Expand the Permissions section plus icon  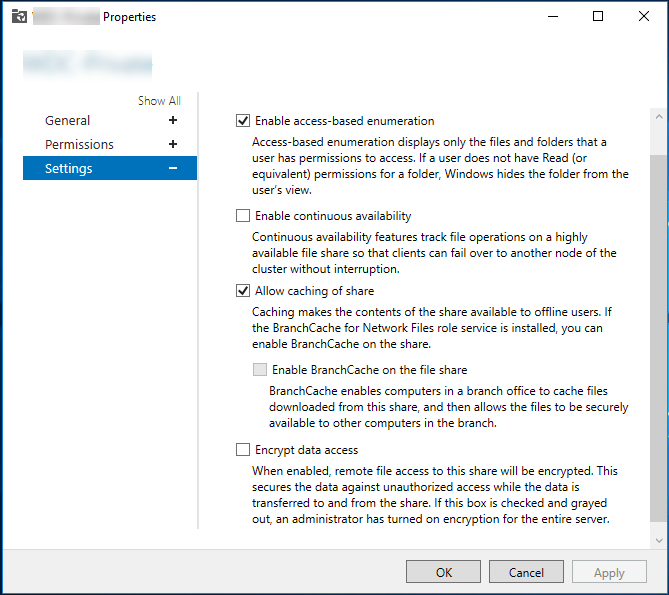[173, 144]
